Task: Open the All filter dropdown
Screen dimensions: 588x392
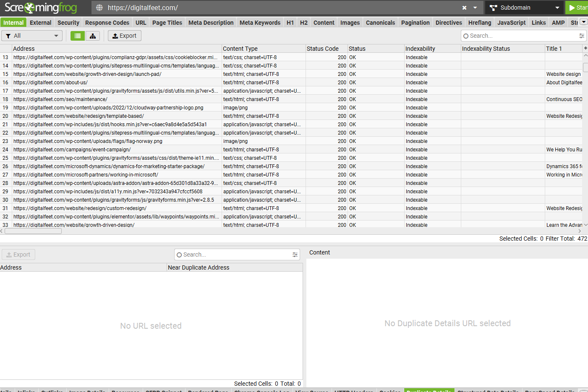Action: pos(31,36)
